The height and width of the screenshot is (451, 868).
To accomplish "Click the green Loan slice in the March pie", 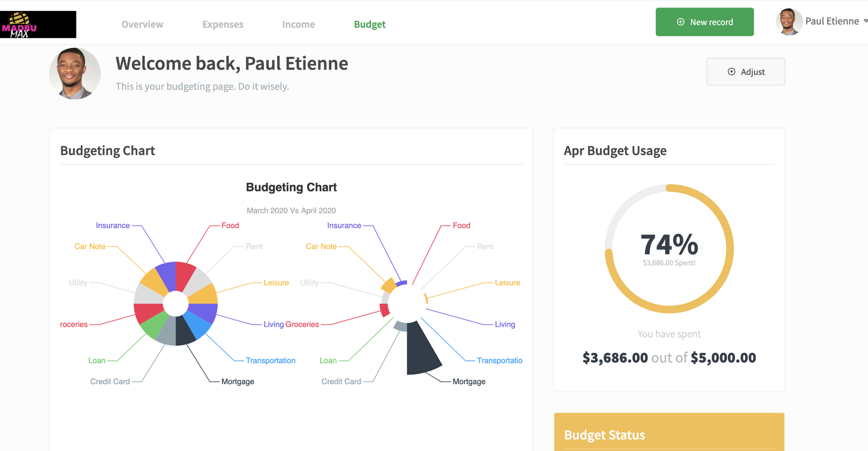I will pos(154,325).
